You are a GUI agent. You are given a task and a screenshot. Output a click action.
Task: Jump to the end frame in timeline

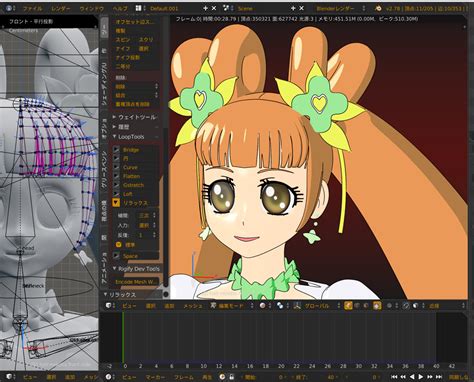coord(439,377)
